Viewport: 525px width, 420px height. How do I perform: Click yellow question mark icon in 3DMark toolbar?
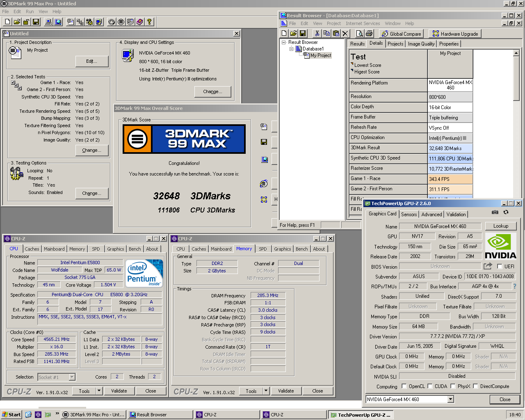(x=149, y=22)
